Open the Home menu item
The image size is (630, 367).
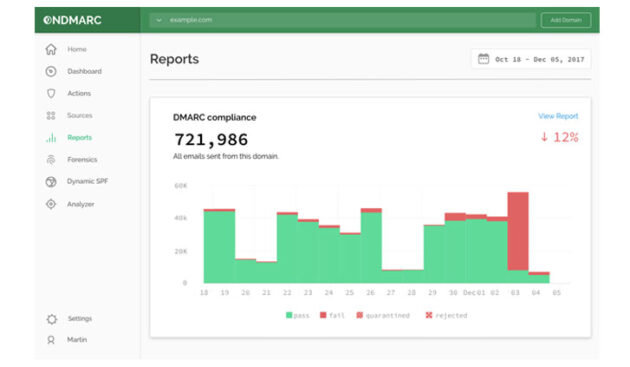click(x=77, y=49)
